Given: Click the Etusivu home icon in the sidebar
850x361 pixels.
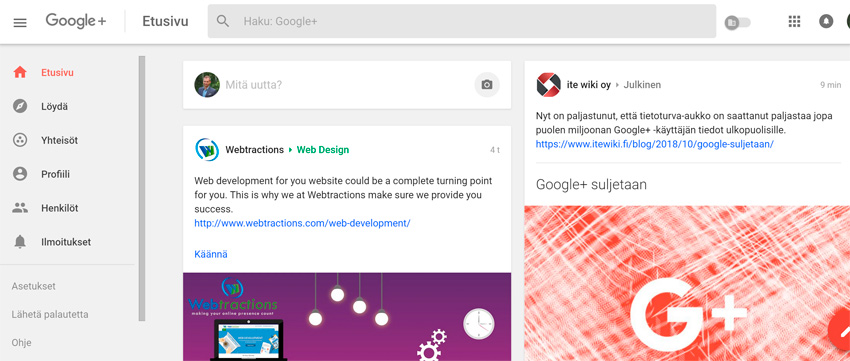Looking at the screenshot, I should [20, 72].
